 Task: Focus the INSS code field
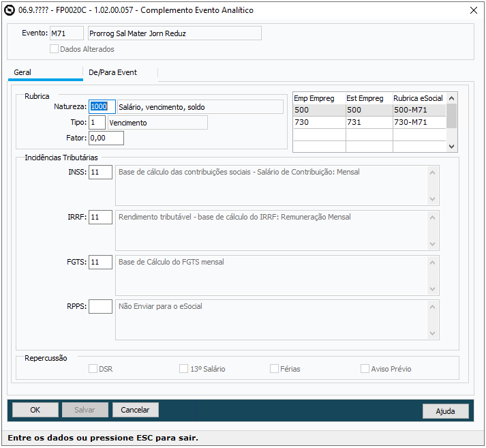[100, 172]
